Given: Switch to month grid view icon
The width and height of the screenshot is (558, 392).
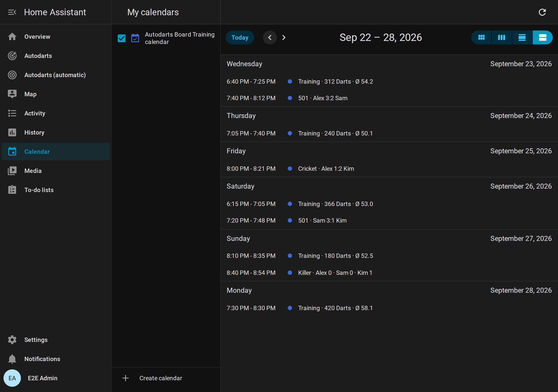Looking at the screenshot, I should [x=481, y=37].
